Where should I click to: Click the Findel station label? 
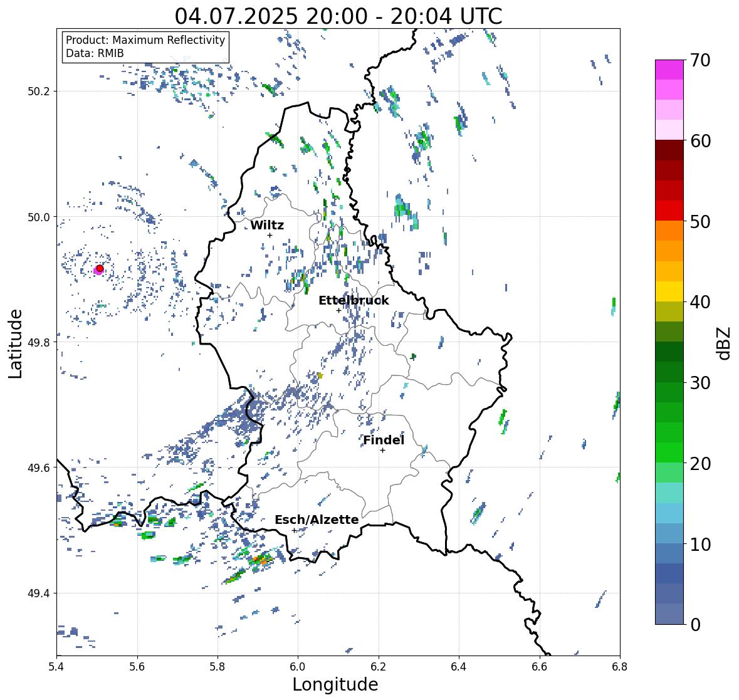tap(384, 440)
